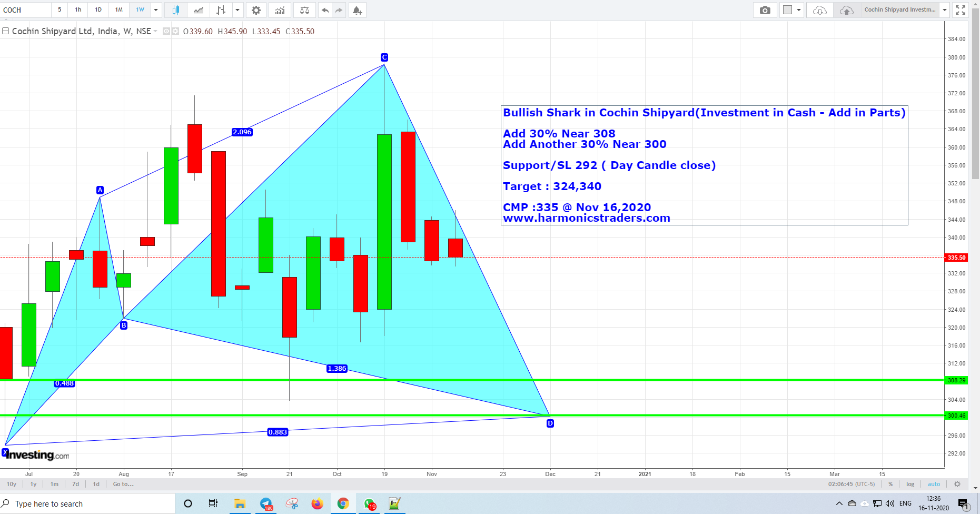Click the Go to... date button
980x514 pixels.
(123, 483)
